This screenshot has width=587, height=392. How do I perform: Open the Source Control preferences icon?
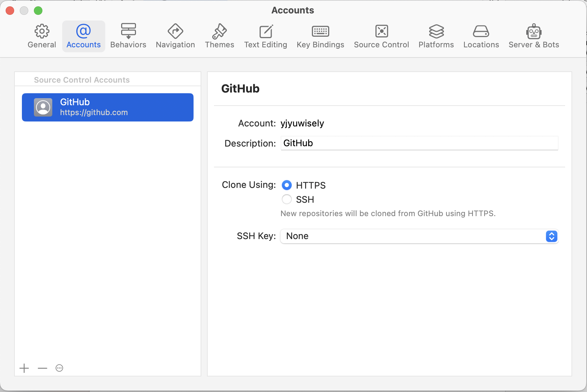coord(381,31)
